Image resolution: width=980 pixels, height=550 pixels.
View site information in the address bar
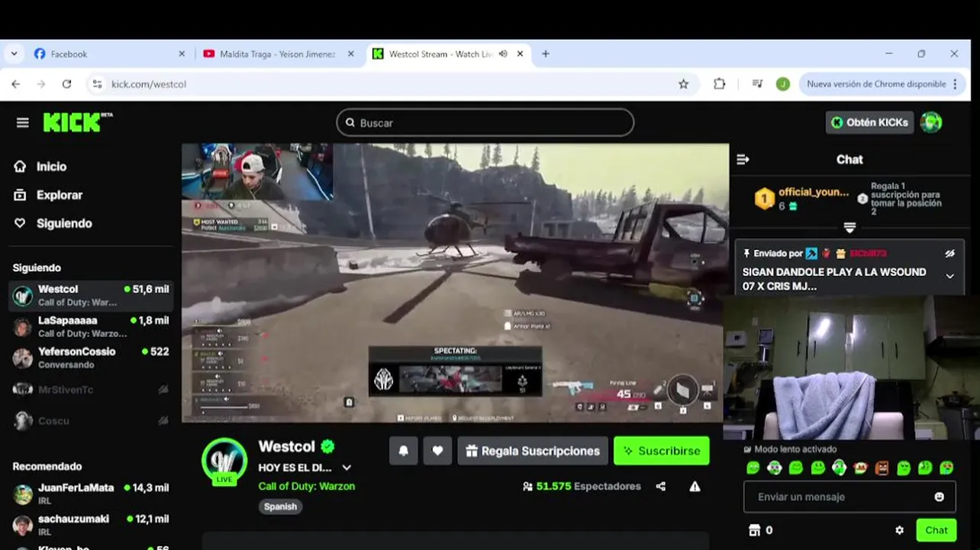(x=97, y=84)
